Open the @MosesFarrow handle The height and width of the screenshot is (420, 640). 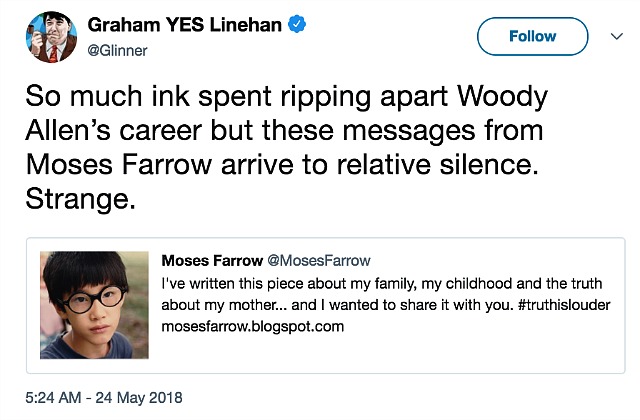tap(319, 260)
